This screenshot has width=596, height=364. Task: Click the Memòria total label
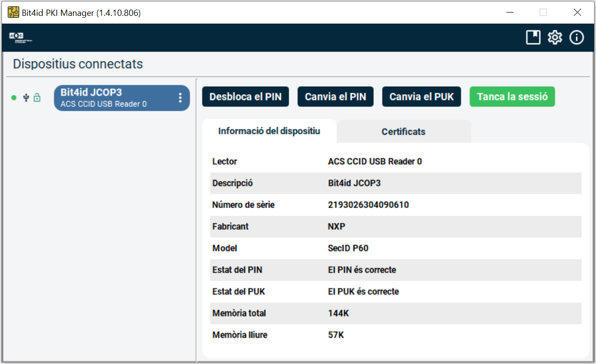click(x=239, y=313)
